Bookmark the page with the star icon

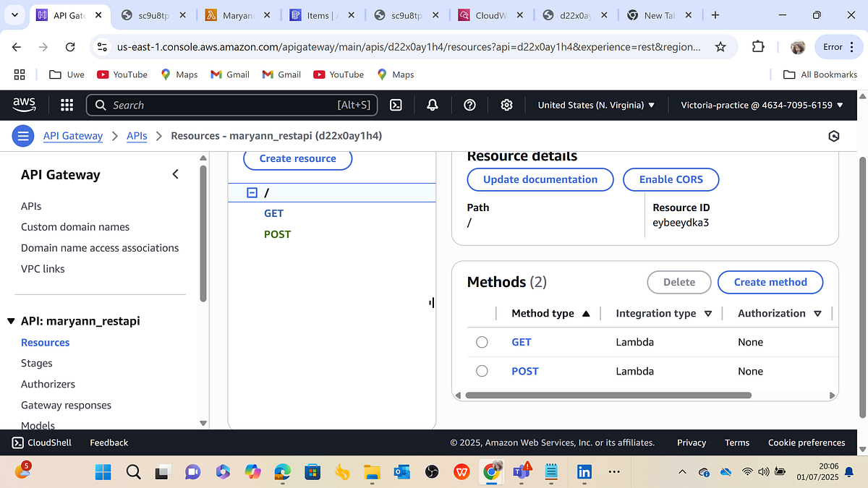(720, 46)
